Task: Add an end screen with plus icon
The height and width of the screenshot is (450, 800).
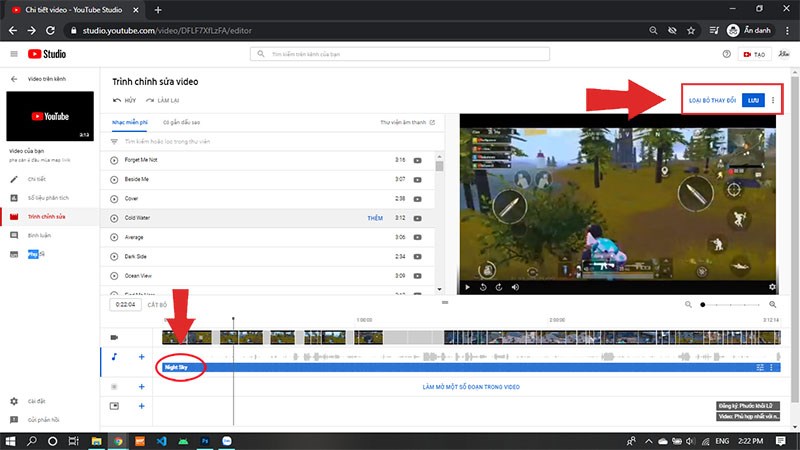Action: (141, 406)
